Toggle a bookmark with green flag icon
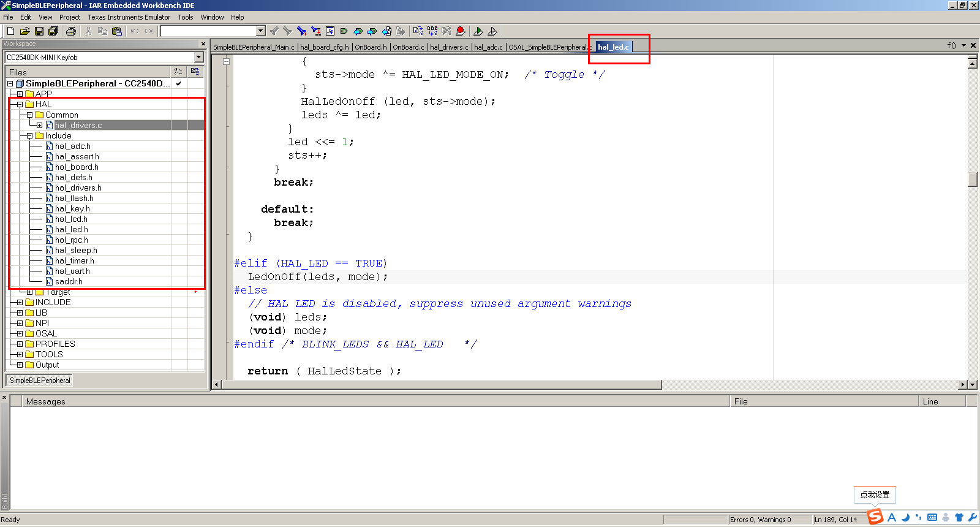This screenshot has height=527, width=980. click(x=344, y=31)
